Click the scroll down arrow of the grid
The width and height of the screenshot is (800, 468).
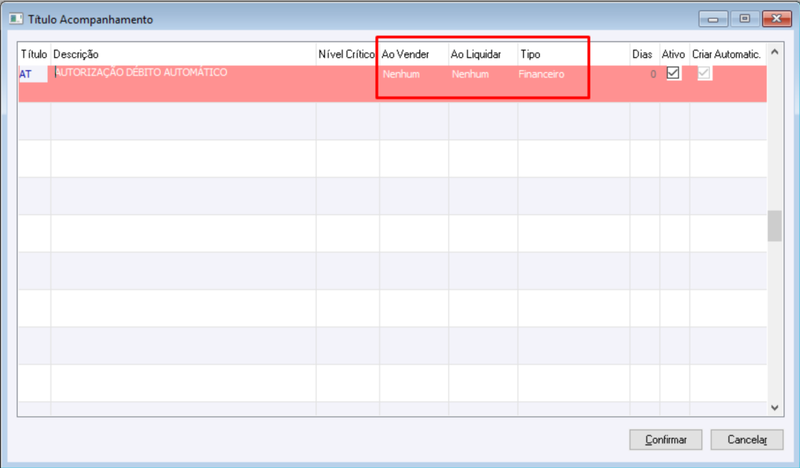tap(774, 407)
